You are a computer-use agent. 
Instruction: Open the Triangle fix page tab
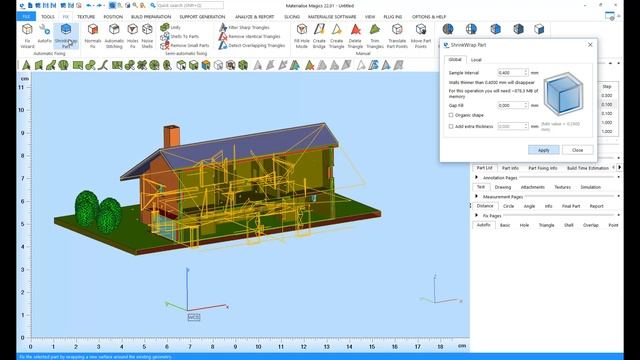pyautogui.click(x=546, y=225)
